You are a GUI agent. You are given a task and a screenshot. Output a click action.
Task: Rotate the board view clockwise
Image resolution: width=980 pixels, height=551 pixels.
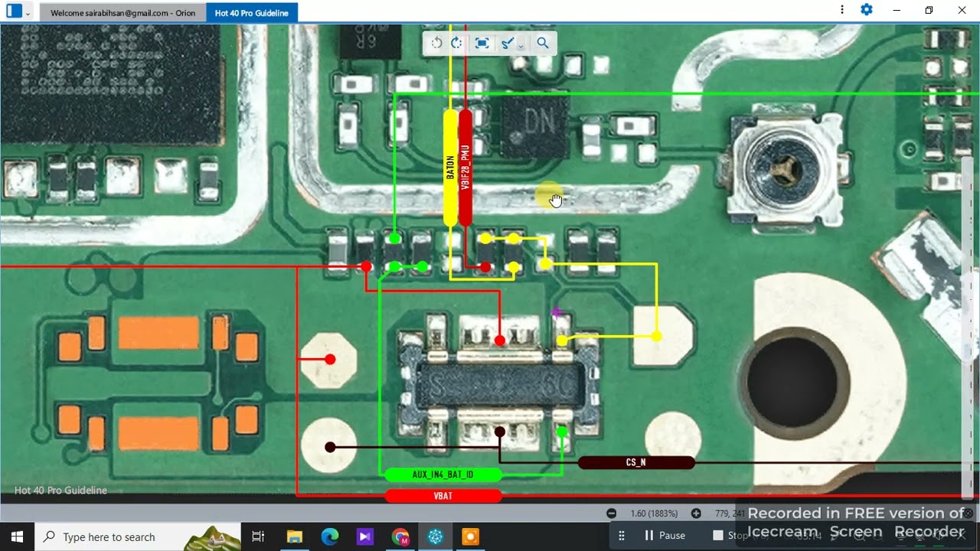pos(456,44)
